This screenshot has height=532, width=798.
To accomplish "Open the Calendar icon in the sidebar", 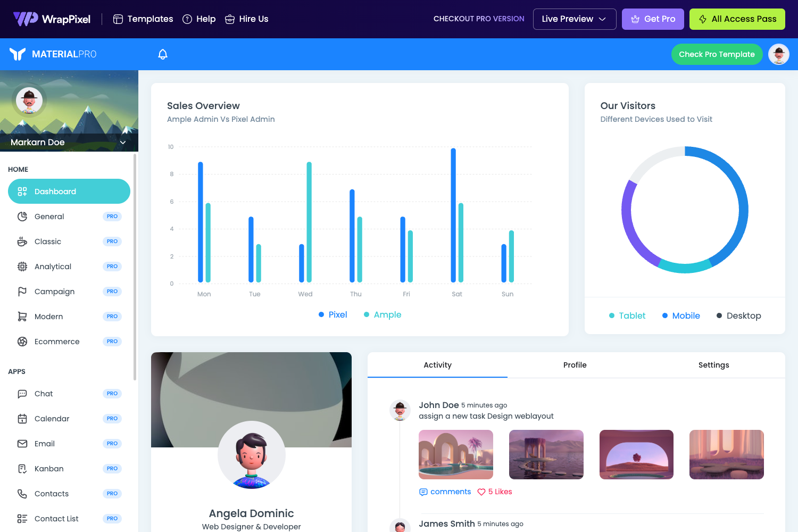I will tap(22, 419).
